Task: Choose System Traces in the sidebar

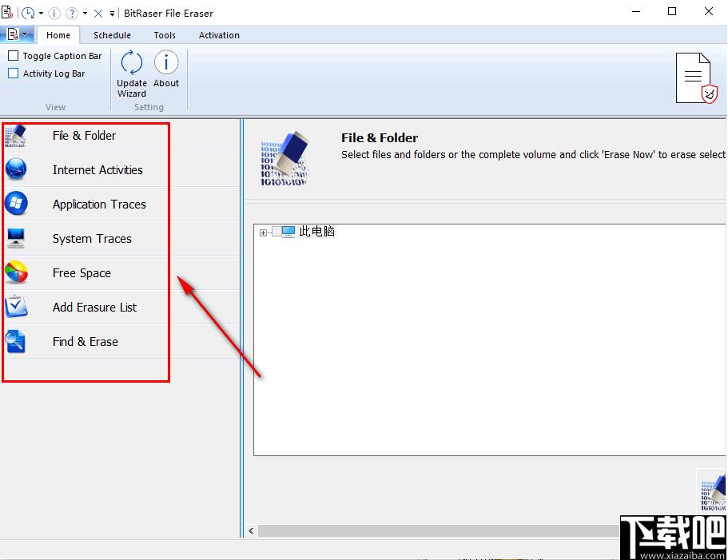Action: 92,239
